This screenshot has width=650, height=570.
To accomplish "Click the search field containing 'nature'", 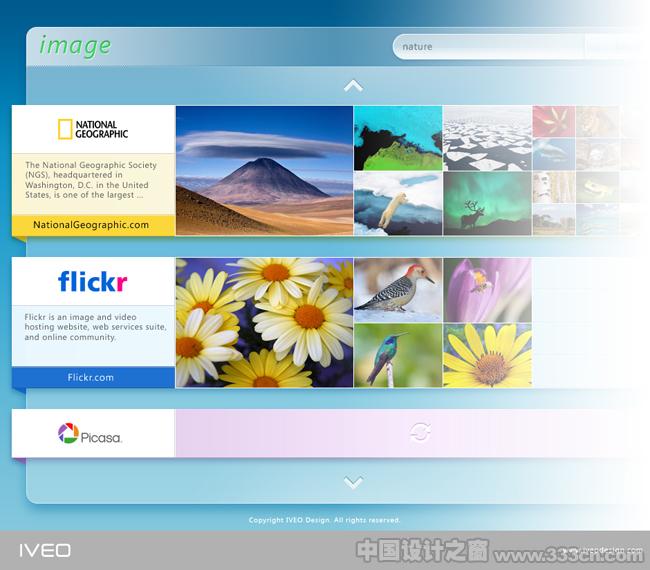I will point(489,46).
